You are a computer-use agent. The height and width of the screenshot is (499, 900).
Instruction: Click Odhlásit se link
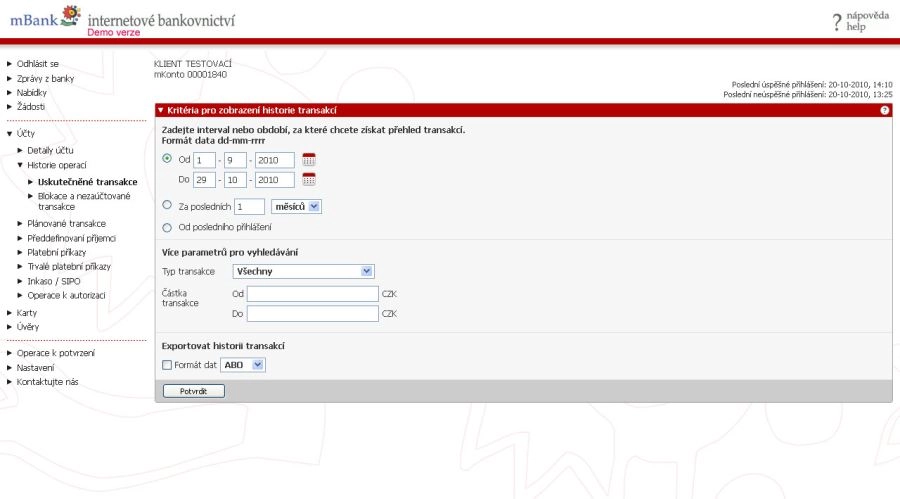pyautogui.click(x=37, y=64)
